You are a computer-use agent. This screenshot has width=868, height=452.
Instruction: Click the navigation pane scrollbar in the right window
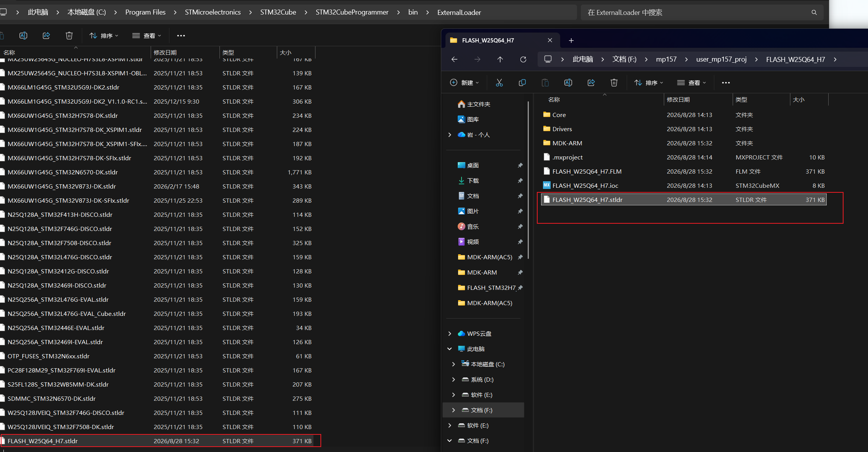tap(528, 180)
